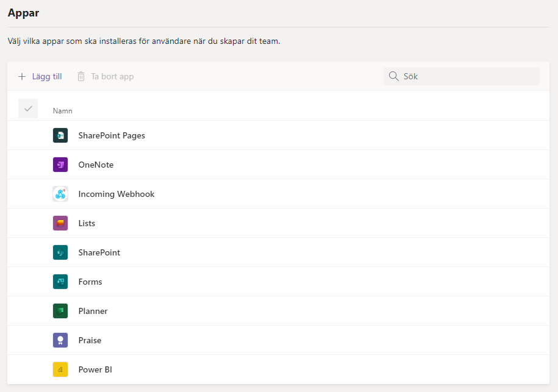Click the Incoming Webhook icon
Screen dimensions: 558x392
click(x=60, y=194)
